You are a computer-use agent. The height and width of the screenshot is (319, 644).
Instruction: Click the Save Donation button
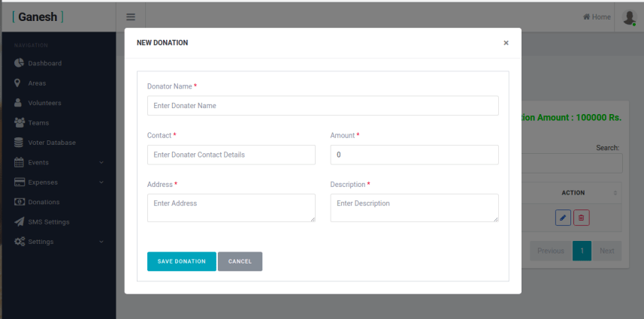181,261
